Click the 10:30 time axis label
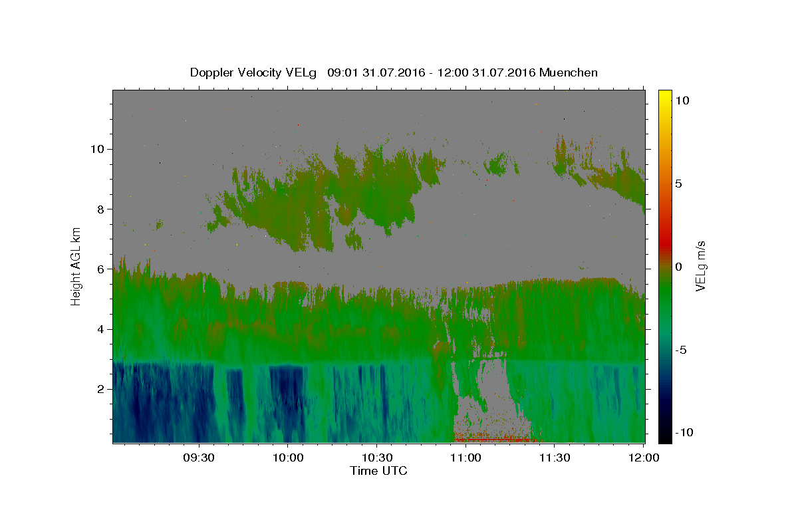Image resolution: width=798 pixels, height=532 pixels. 376,458
